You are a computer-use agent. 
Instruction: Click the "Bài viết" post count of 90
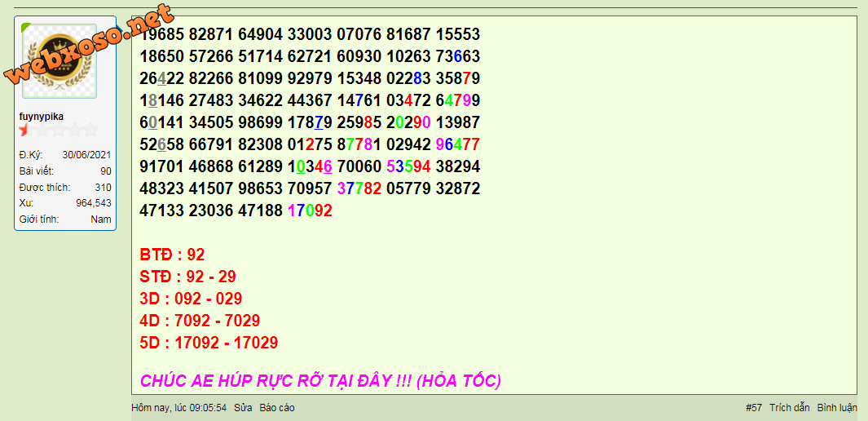click(x=106, y=171)
